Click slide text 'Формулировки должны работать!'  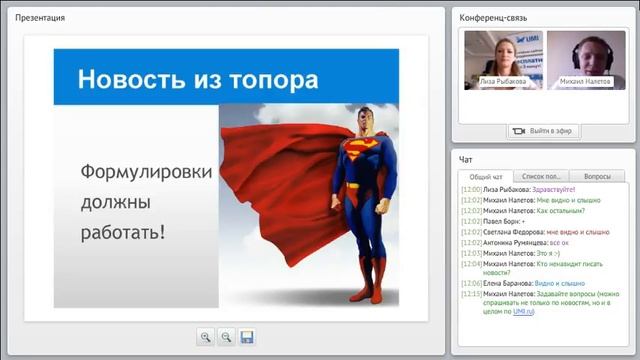(146, 202)
